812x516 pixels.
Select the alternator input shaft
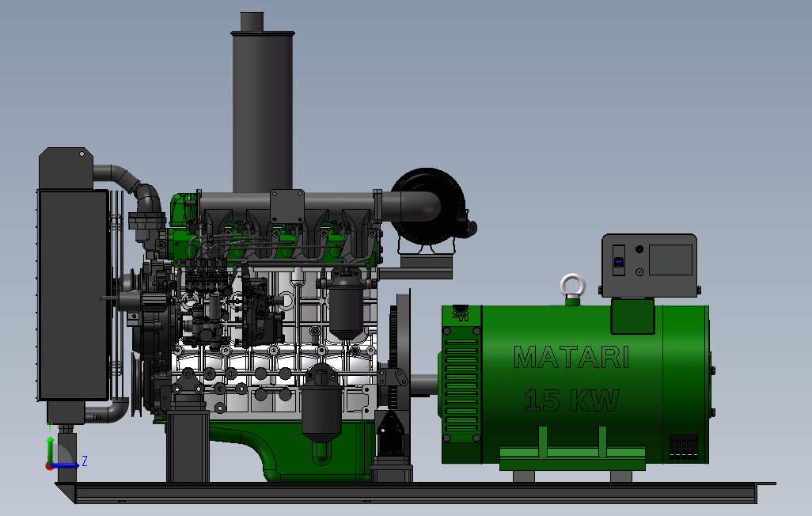[x=425, y=385]
